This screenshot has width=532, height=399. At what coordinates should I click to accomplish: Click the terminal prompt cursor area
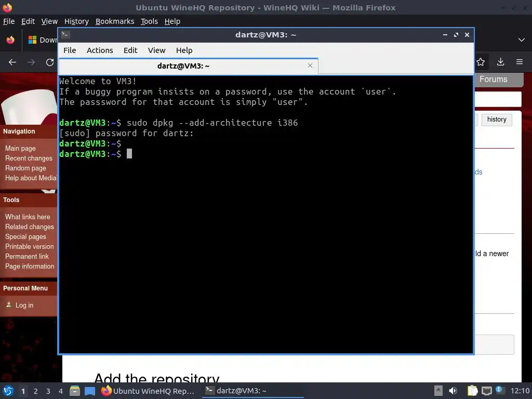(129, 154)
